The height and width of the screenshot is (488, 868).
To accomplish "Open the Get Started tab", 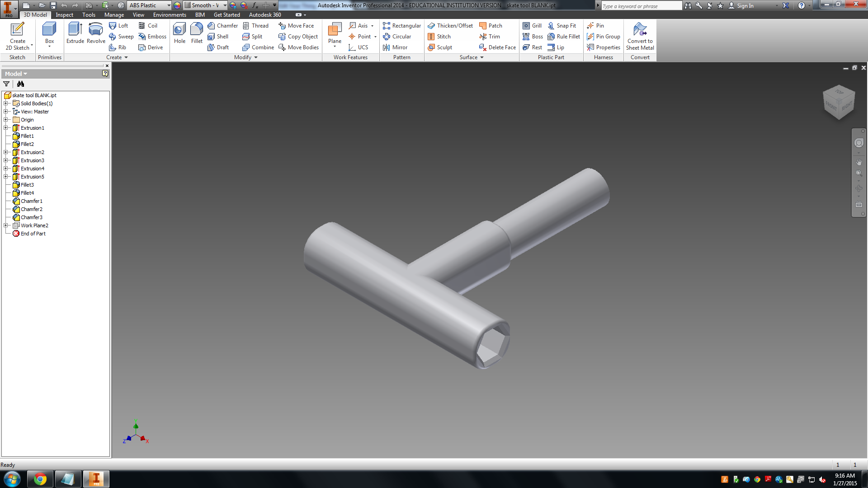I will pyautogui.click(x=227, y=15).
